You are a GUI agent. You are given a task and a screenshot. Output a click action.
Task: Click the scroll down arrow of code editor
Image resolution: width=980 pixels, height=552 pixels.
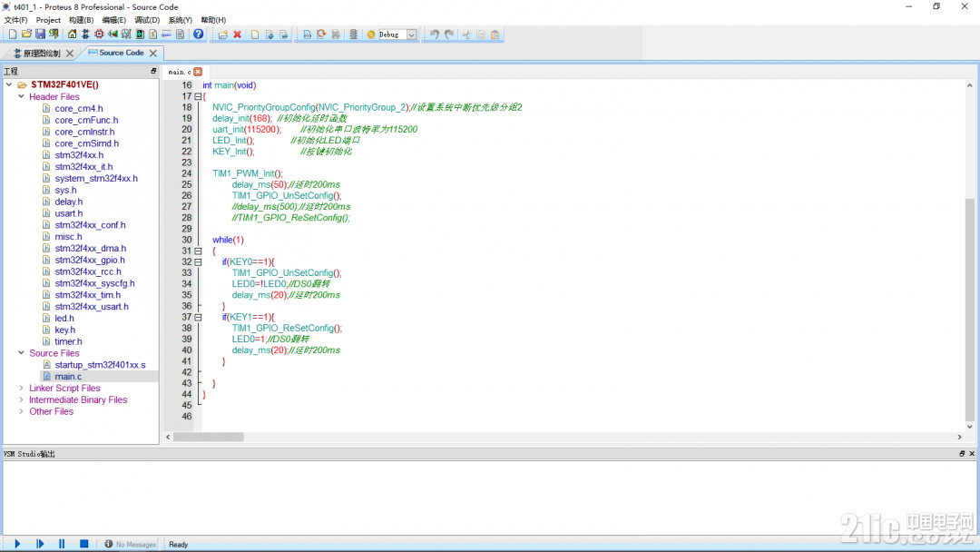[969, 427]
